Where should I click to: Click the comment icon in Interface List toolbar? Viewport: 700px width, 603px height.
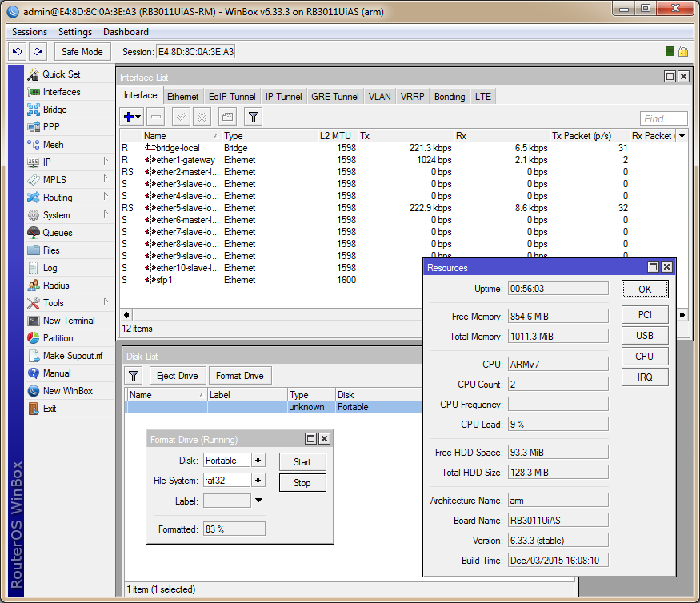[227, 117]
